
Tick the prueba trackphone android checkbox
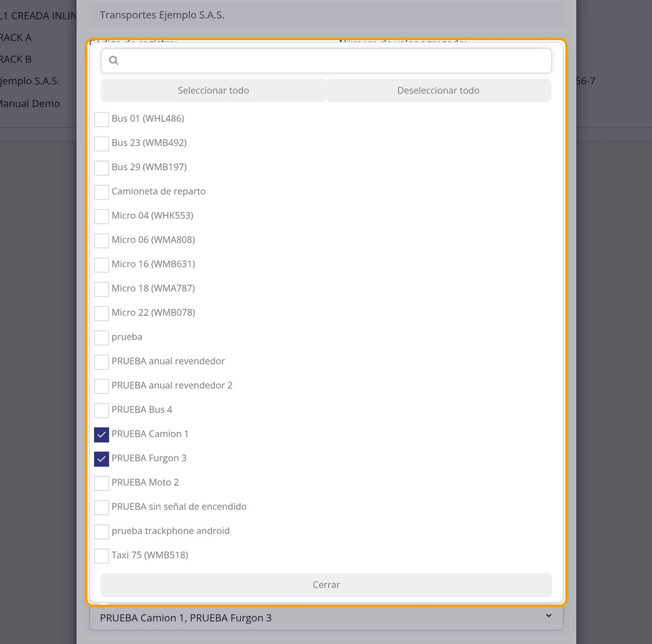click(102, 532)
